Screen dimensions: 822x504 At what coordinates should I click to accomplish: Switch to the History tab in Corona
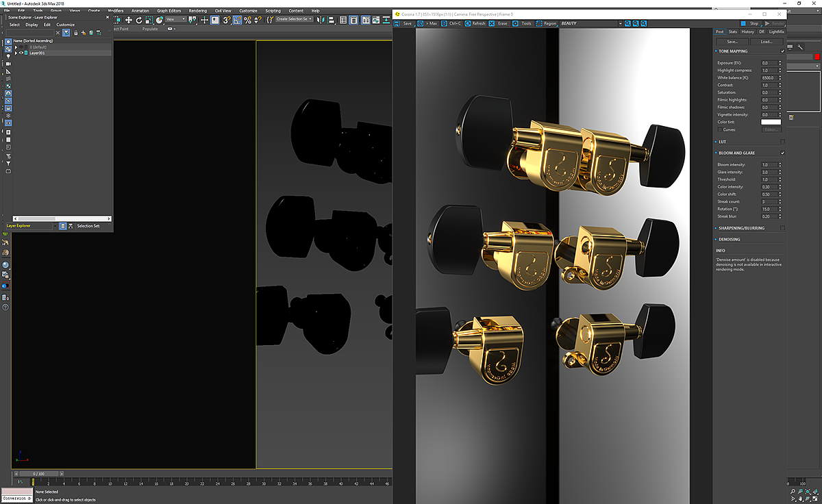click(747, 32)
